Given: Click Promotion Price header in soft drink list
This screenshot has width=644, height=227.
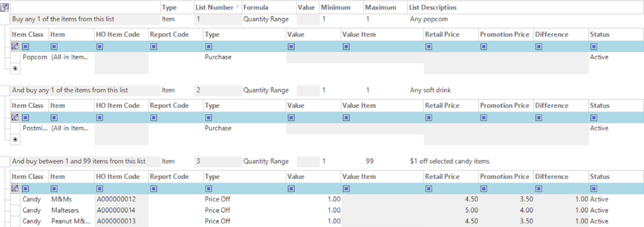Looking at the screenshot, I should pos(506,105).
